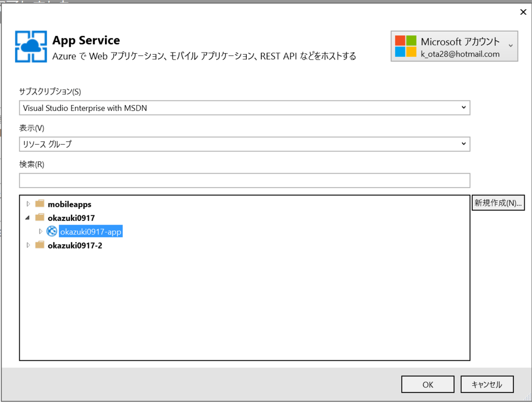
Task: Collapse the okazuki0917 resource group
Action: [28, 218]
